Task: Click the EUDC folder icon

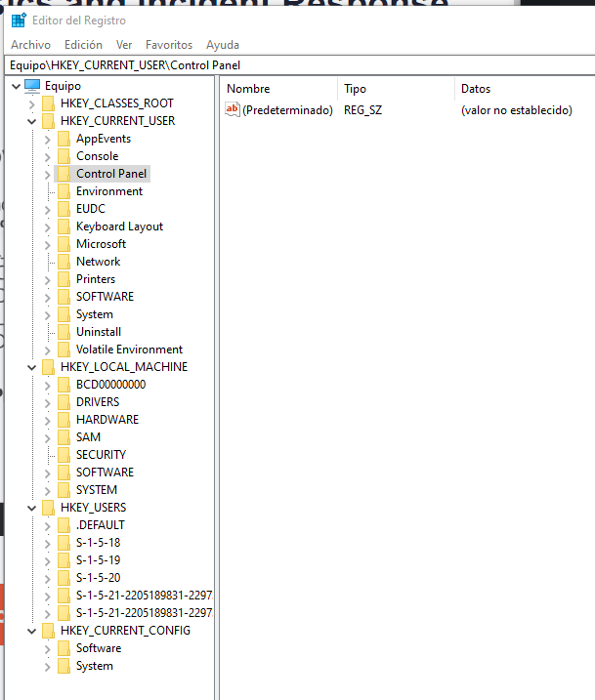Action: [64, 209]
